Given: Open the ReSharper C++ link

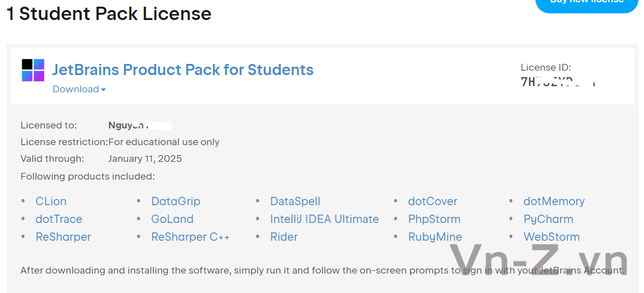Looking at the screenshot, I should 190,237.
